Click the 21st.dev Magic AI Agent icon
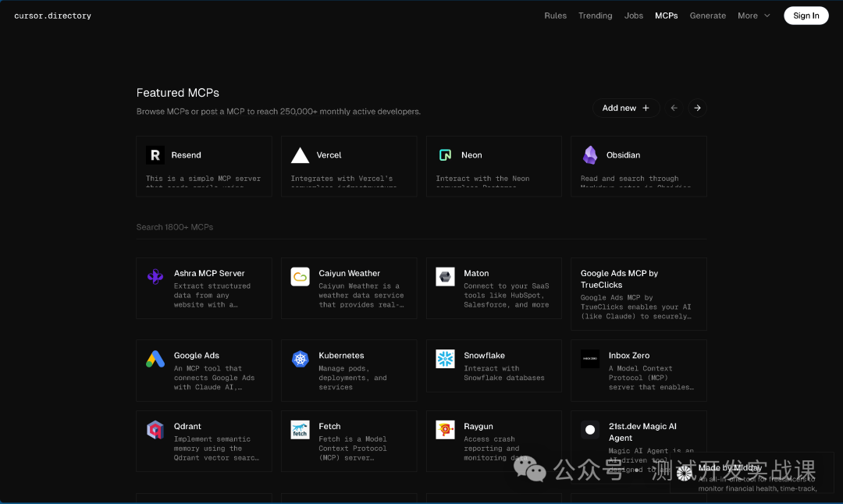Viewport: 843px width, 504px height. (590, 430)
